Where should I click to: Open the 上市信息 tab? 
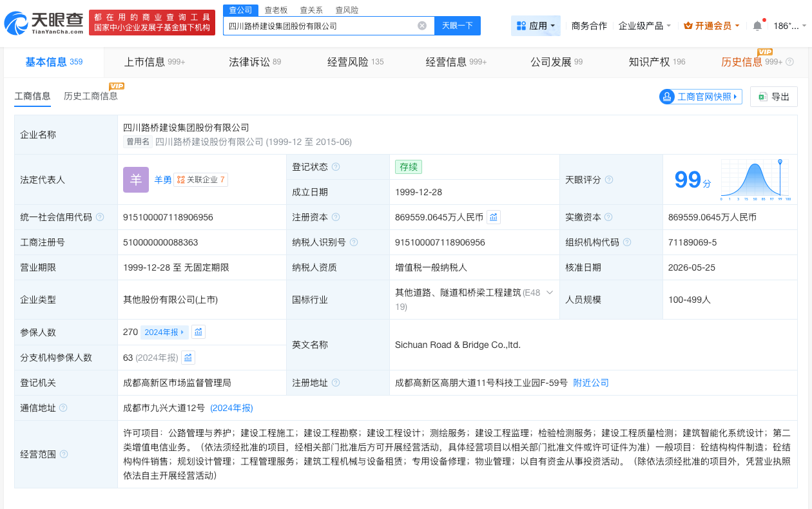click(154, 62)
